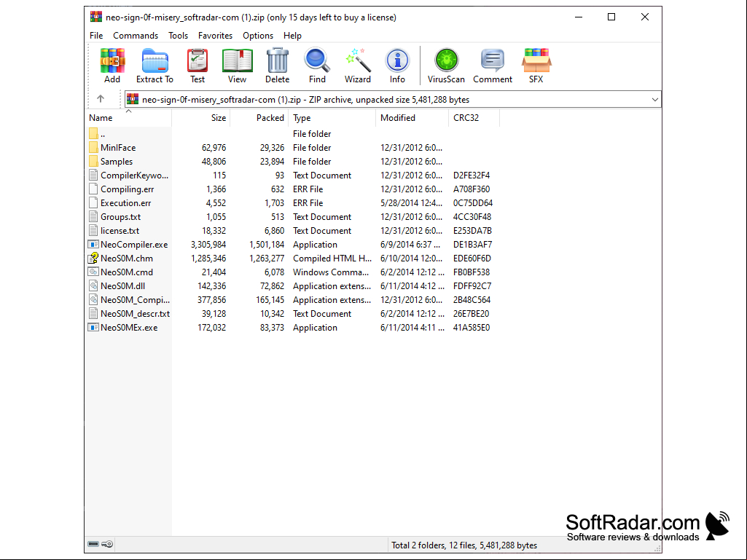Click the NeoS0M.chm help file icon
Screen dimensions: 747x560
click(93, 258)
